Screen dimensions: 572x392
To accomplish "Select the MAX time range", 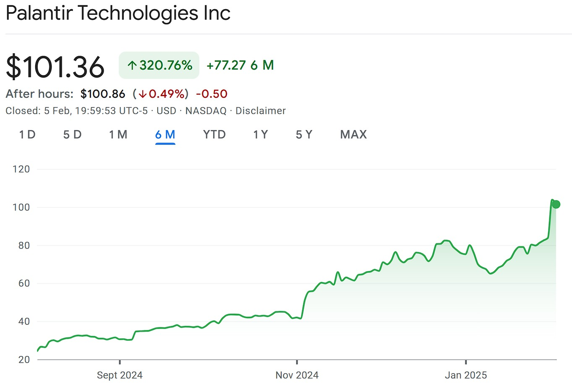I will pos(353,135).
